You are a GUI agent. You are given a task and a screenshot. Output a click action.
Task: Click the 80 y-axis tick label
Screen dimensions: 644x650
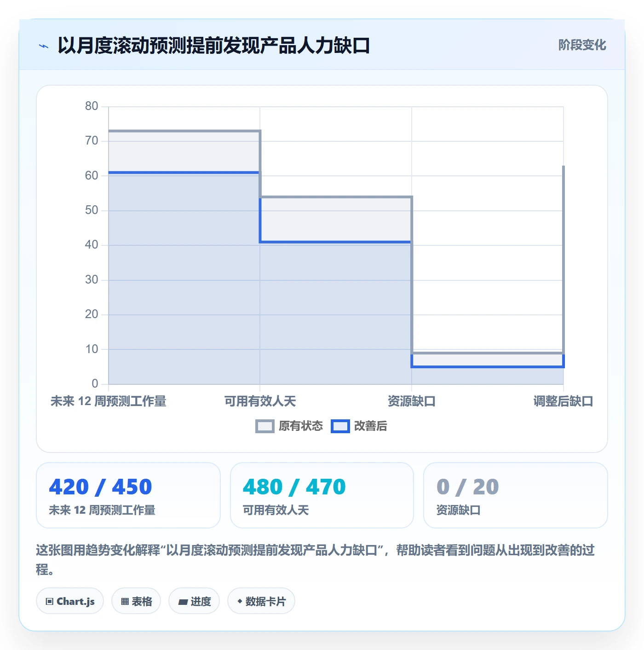tap(92, 106)
